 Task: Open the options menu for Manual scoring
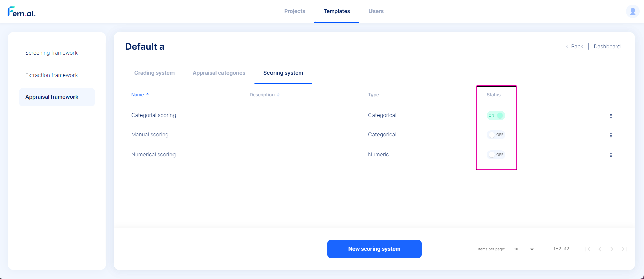(611, 135)
